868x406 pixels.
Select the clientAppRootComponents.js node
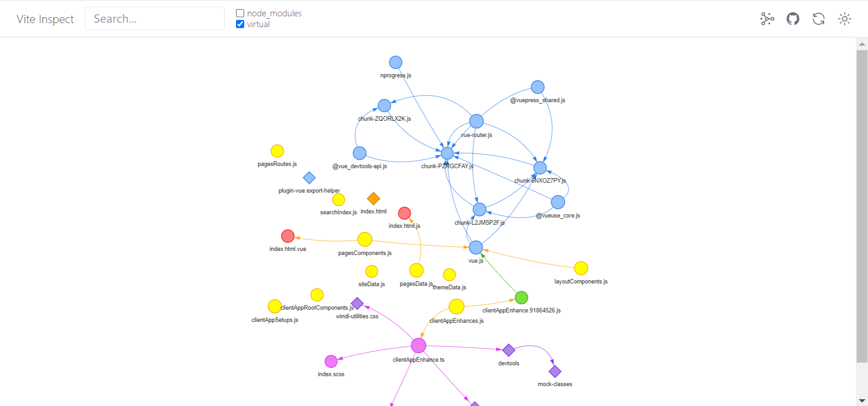[x=317, y=295]
